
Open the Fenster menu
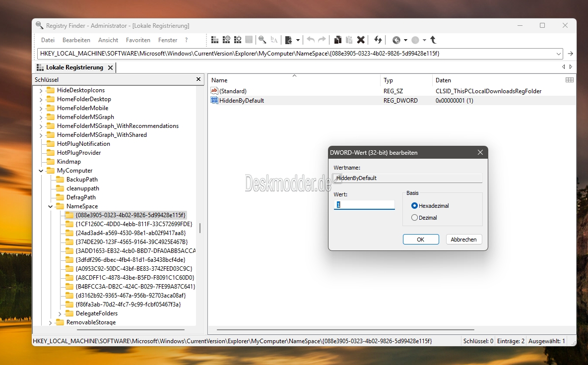pyautogui.click(x=168, y=40)
